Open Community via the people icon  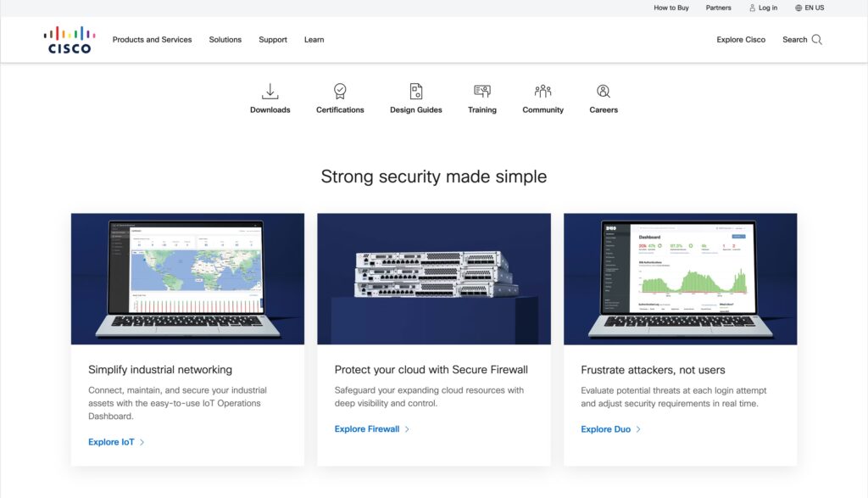pyautogui.click(x=542, y=90)
